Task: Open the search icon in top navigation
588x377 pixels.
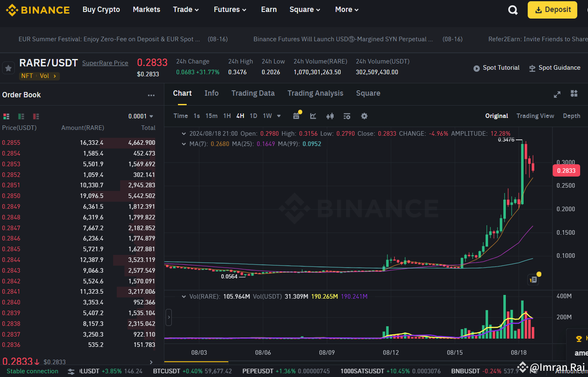Action: click(513, 9)
